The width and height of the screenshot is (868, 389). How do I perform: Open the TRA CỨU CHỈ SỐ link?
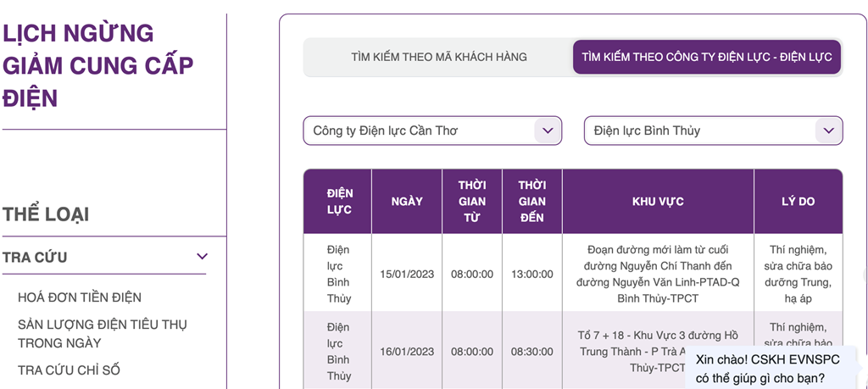click(69, 370)
